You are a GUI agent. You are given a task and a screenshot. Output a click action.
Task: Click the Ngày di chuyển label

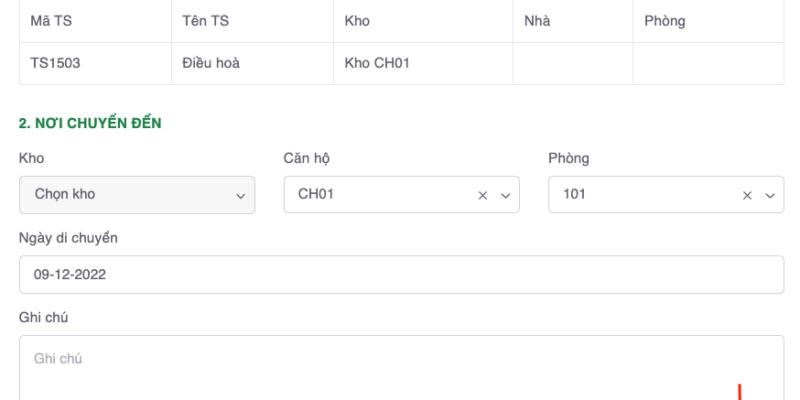click(68, 237)
